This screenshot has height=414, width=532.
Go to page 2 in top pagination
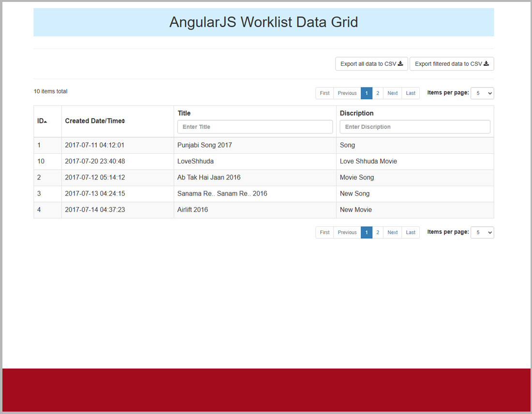point(378,93)
